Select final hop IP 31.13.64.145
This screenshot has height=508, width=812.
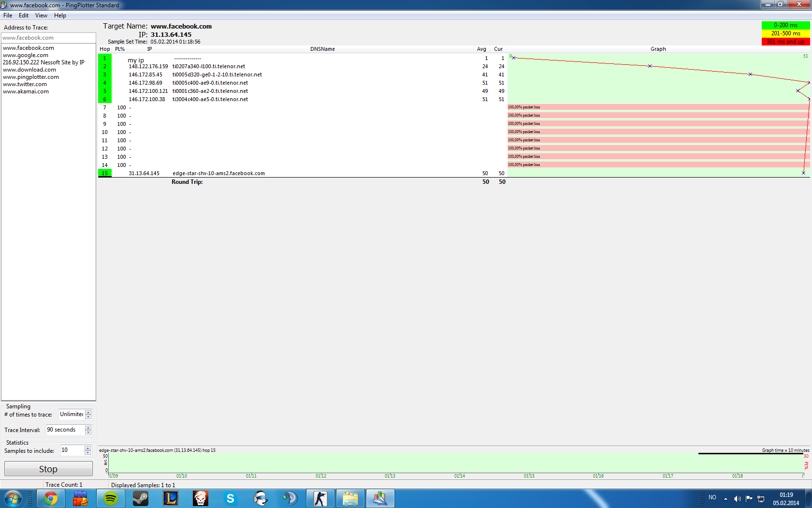coord(144,174)
